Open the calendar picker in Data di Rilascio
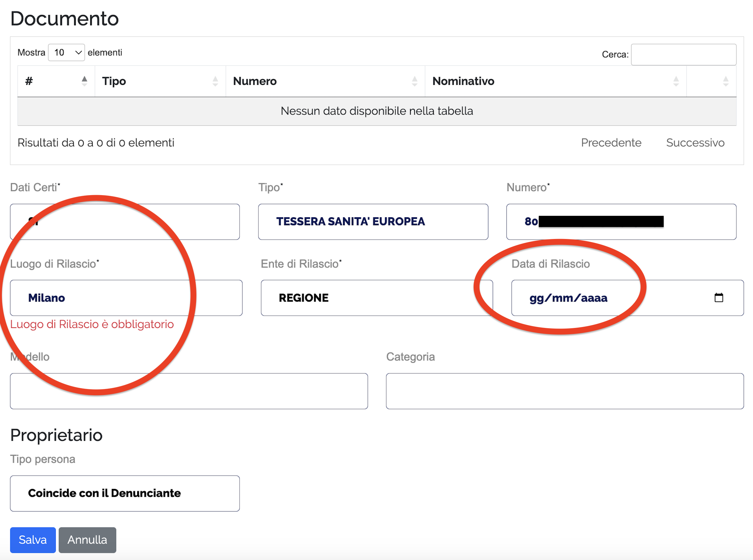753x560 pixels. tap(719, 298)
